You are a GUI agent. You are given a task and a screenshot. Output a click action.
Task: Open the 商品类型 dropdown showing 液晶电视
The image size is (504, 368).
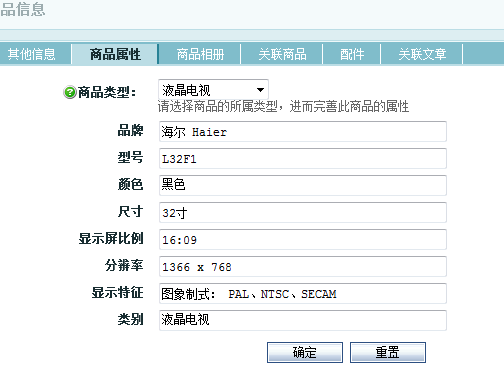point(213,90)
